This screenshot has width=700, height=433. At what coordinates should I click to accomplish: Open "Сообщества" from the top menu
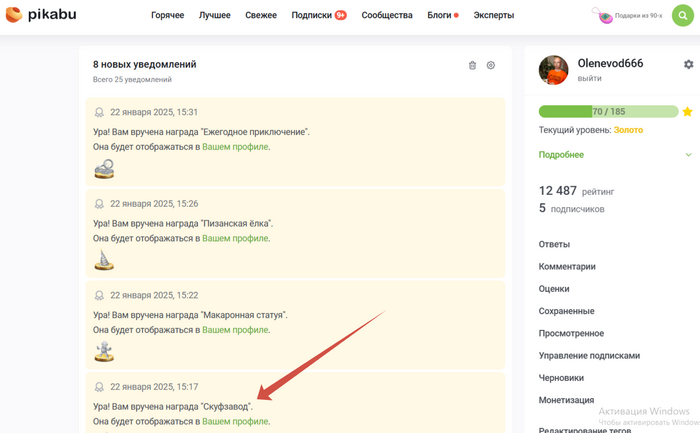tap(387, 16)
